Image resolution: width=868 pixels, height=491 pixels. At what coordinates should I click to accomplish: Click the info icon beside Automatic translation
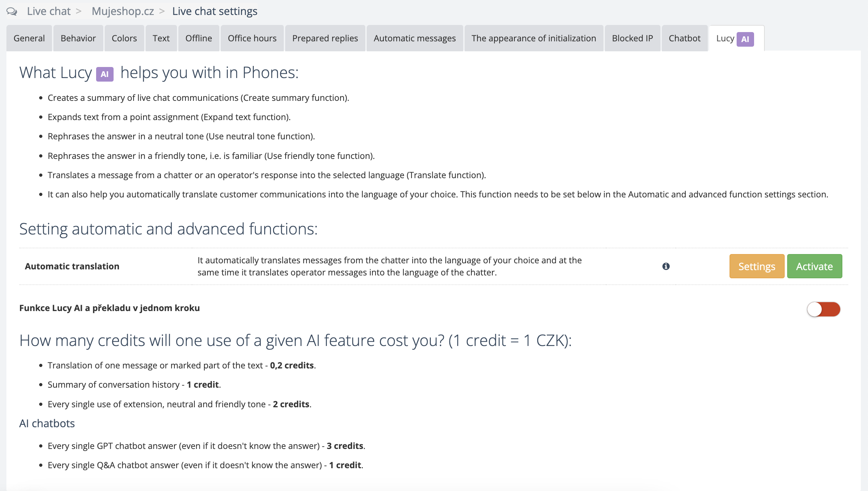(666, 266)
